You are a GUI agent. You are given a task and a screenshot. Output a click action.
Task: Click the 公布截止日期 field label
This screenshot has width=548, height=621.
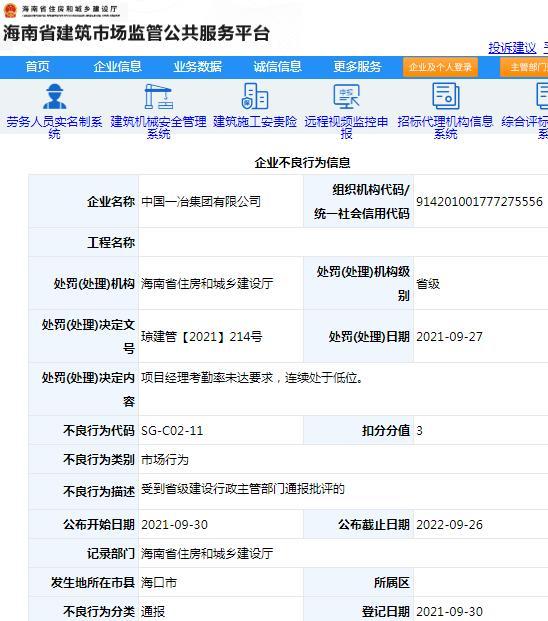(x=374, y=525)
